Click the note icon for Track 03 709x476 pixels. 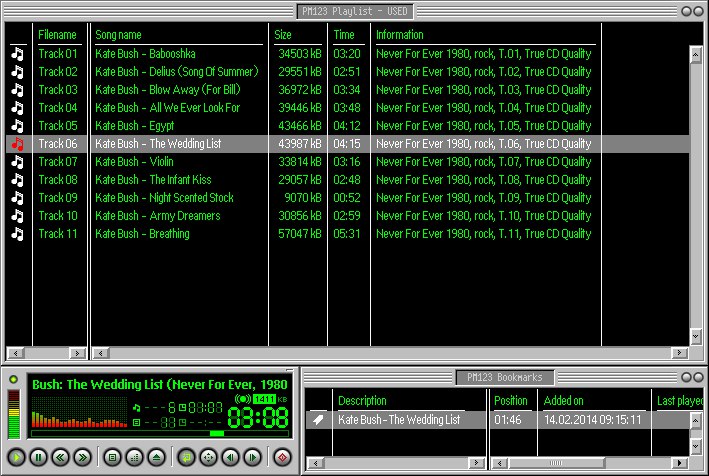point(17,90)
